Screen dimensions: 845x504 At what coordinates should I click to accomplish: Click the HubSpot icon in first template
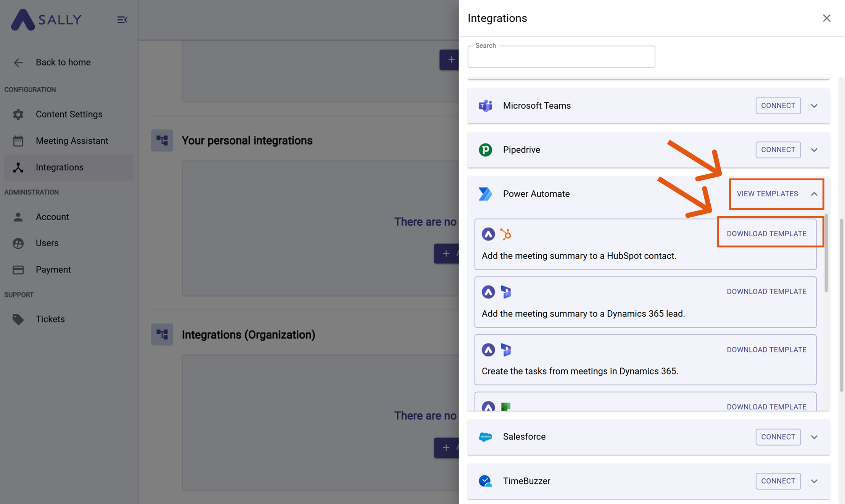tap(506, 234)
